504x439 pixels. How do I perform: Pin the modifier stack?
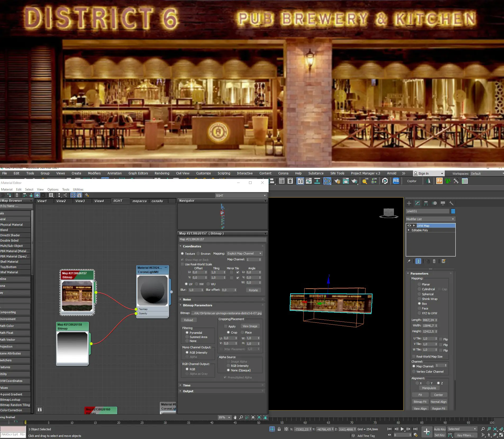coord(408,261)
